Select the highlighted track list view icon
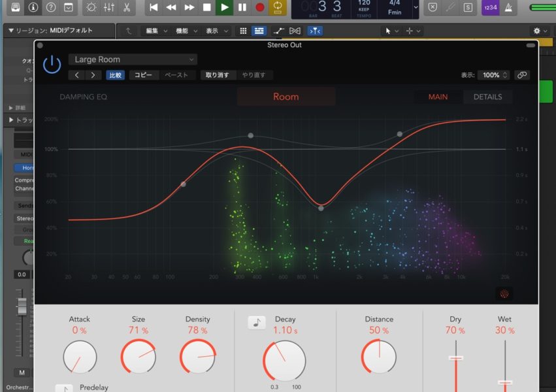 (x=259, y=31)
